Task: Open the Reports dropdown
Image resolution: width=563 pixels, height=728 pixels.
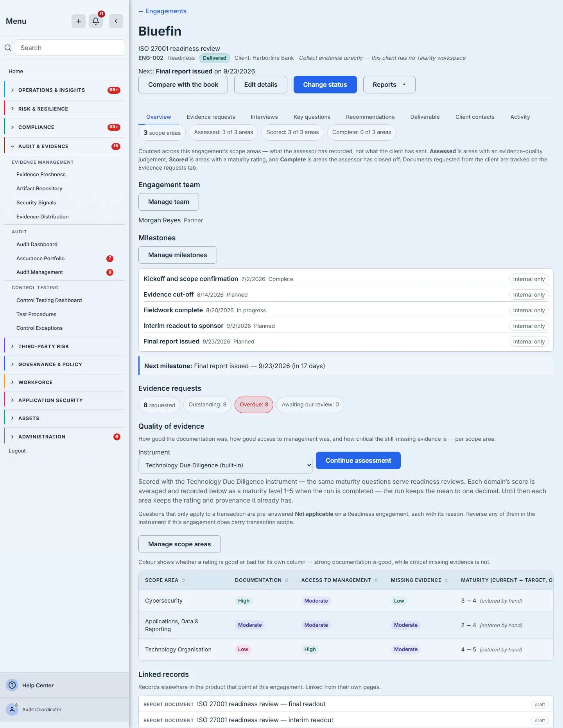Action: (389, 85)
